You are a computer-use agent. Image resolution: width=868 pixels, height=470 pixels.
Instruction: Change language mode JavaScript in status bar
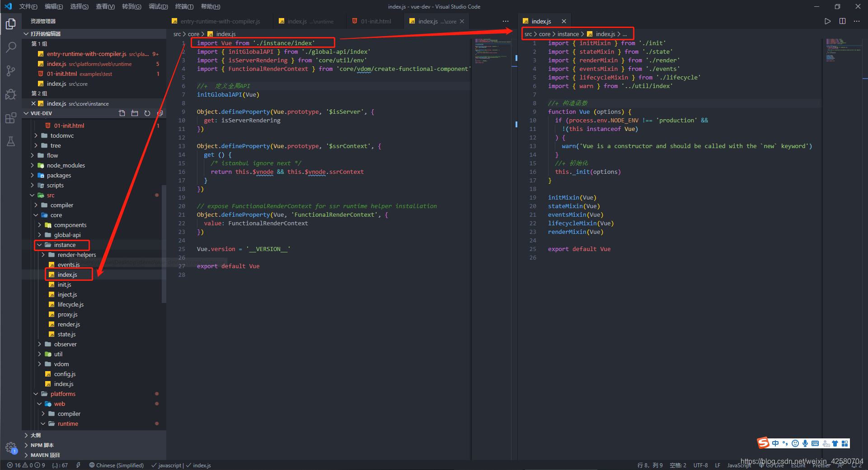click(x=739, y=465)
